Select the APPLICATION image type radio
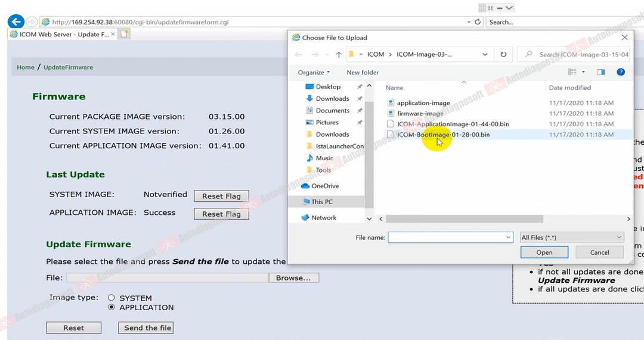This screenshot has width=644, height=340. click(x=112, y=307)
